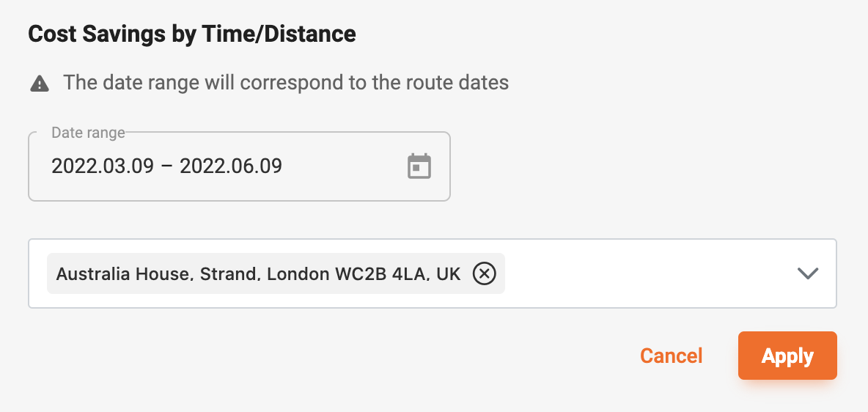Viewport: 868px width, 412px height.
Task: Click "Time/Distance" in the dialog title
Action: [279, 34]
